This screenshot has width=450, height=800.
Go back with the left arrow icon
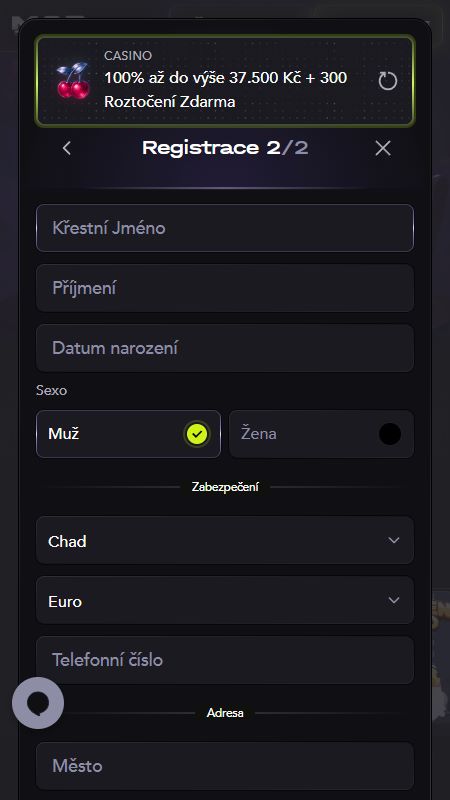click(x=67, y=148)
